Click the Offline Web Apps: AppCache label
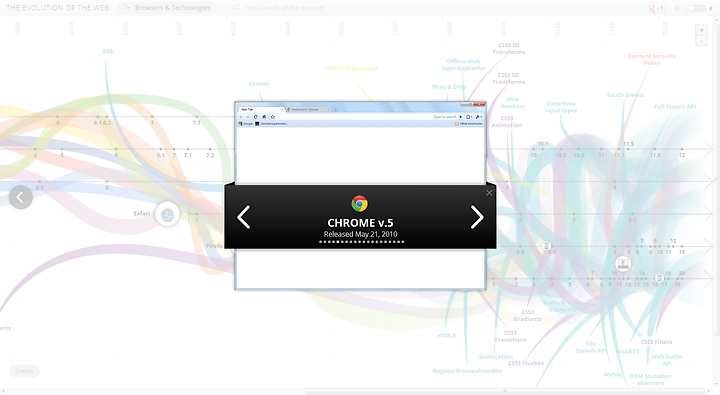Image resolution: width=720 pixels, height=395 pixels. coord(463,64)
